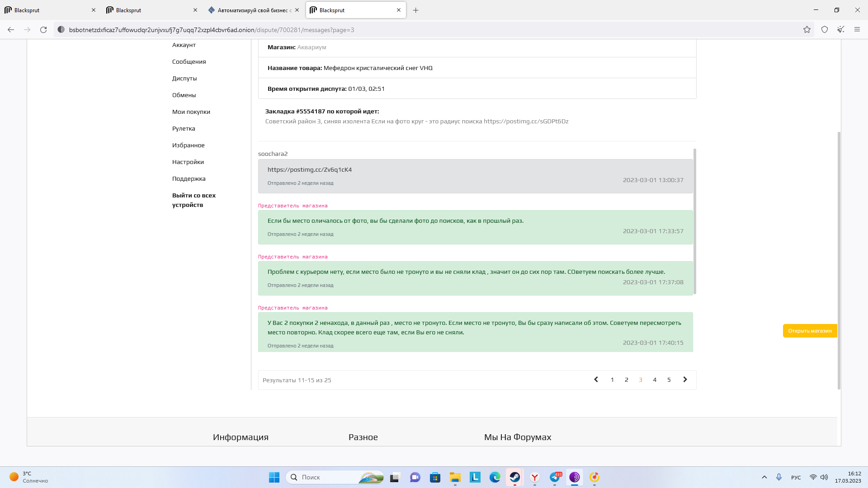Open the weather widget showing 3°C
Screen dimensions: 868x488
point(29,477)
